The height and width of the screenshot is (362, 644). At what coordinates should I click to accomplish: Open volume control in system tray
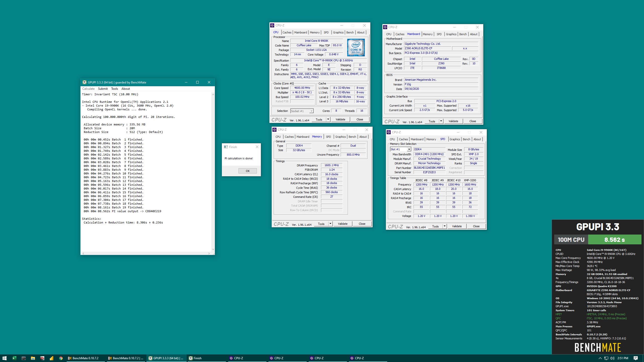point(612,358)
